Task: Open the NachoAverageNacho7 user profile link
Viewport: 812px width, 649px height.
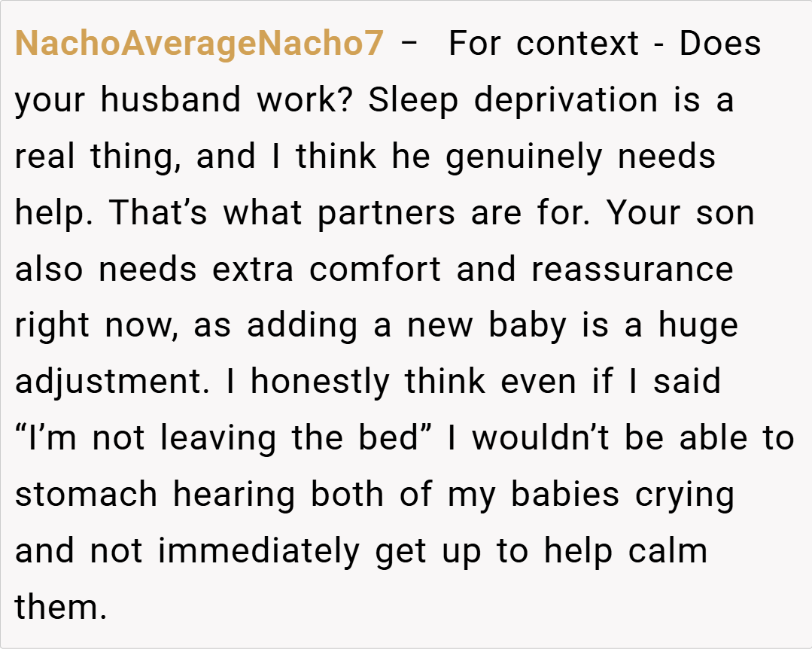Action: coord(199,44)
